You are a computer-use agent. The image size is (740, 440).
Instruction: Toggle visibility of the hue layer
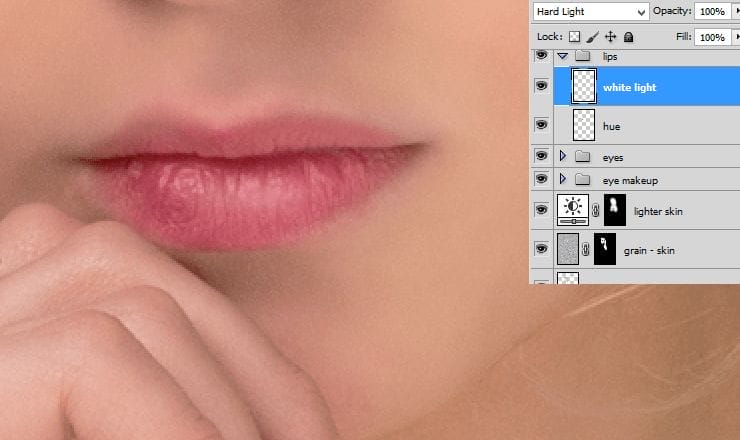tap(542, 125)
